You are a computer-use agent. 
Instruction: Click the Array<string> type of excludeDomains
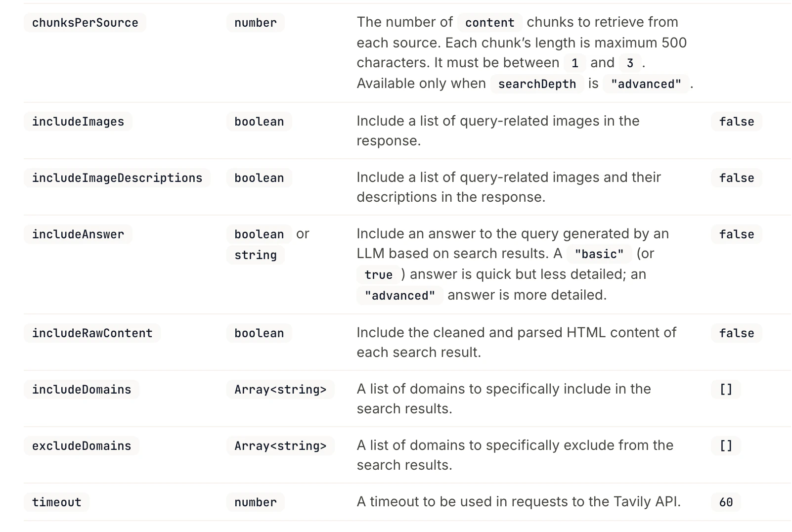(x=280, y=446)
